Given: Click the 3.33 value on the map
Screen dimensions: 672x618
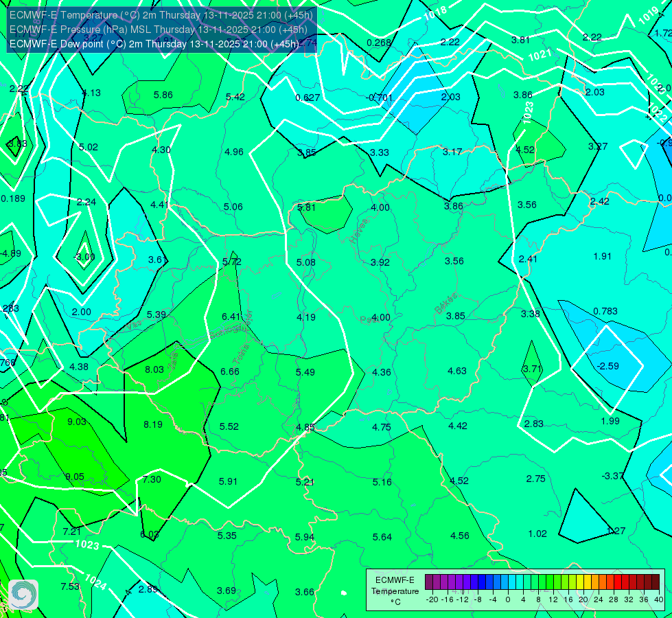Looking at the screenshot, I should (380, 152).
